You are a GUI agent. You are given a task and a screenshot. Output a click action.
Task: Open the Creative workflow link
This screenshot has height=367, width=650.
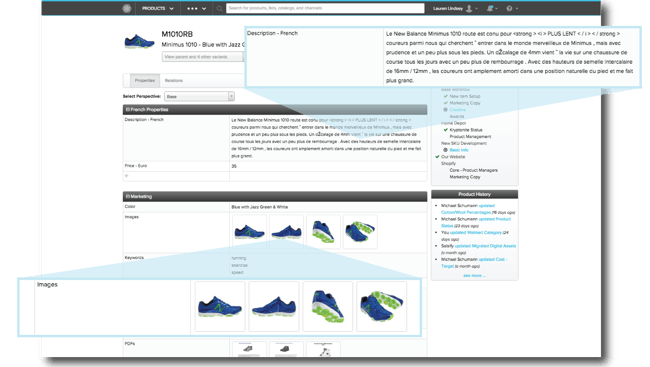(x=458, y=109)
